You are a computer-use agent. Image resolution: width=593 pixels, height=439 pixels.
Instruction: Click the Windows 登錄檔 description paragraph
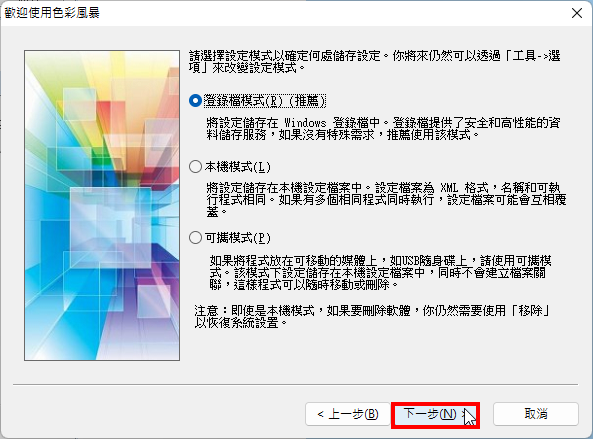click(x=383, y=129)
